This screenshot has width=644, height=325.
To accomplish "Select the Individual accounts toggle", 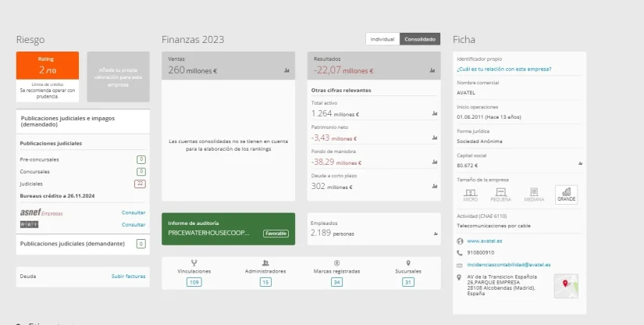I will [x=382, y=38].
